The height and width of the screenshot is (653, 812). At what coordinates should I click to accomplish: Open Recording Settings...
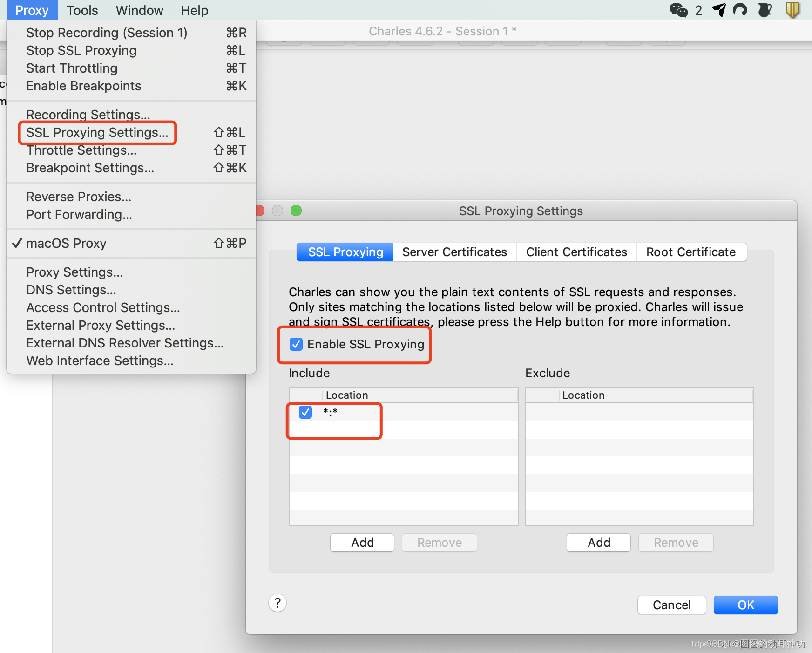click(131, 115)
